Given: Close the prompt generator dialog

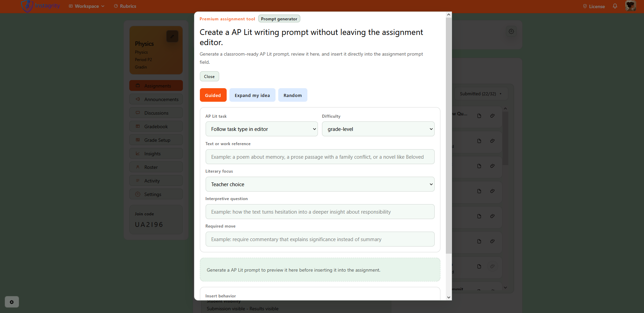Looking at the screenshot, I should click(209, 76).
